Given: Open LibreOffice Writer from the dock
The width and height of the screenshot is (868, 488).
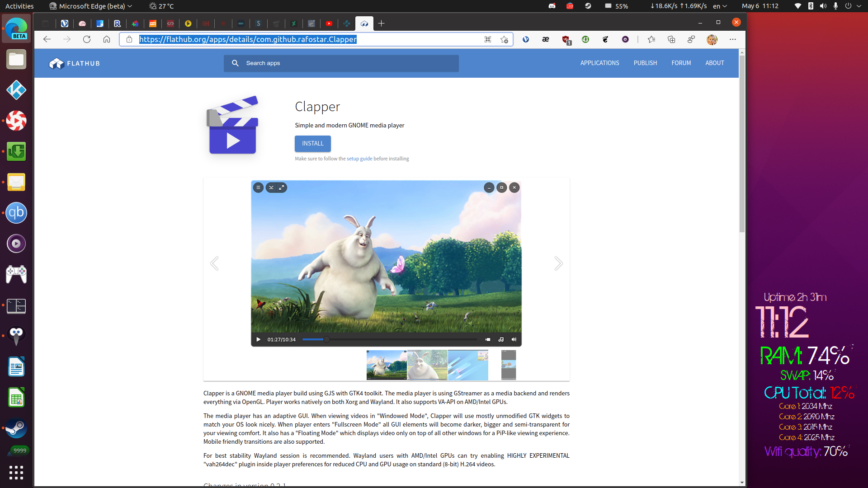Looking at the screenshot, I should pos(16,366).
